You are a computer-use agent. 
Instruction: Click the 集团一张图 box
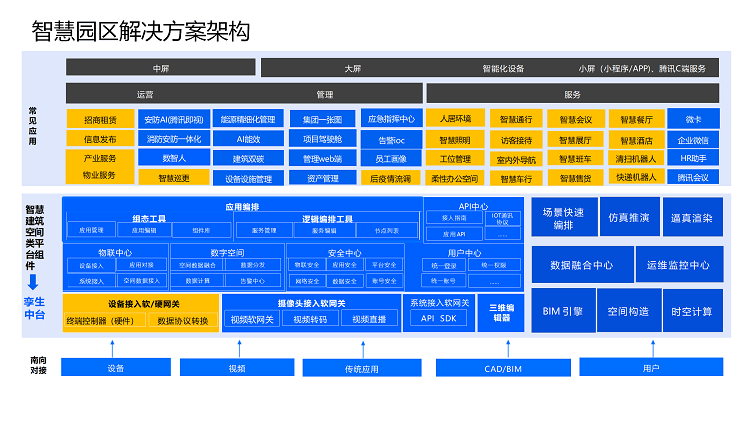click(x=323, y=119)
